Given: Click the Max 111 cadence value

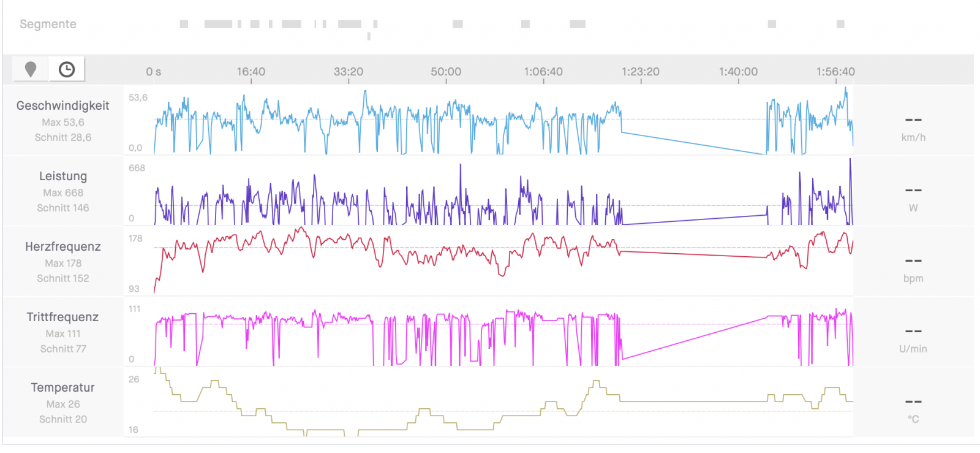Looking at the screenshot, I should [x=63, y=333].
